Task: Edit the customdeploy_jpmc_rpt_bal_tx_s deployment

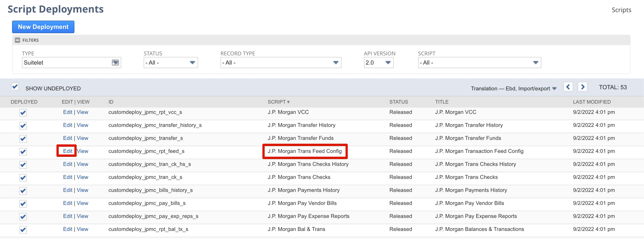Action: tap(67, 229)
